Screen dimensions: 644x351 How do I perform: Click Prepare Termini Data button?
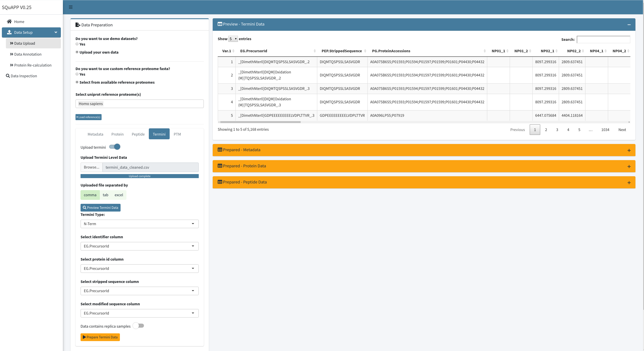[x=100, y=337]
